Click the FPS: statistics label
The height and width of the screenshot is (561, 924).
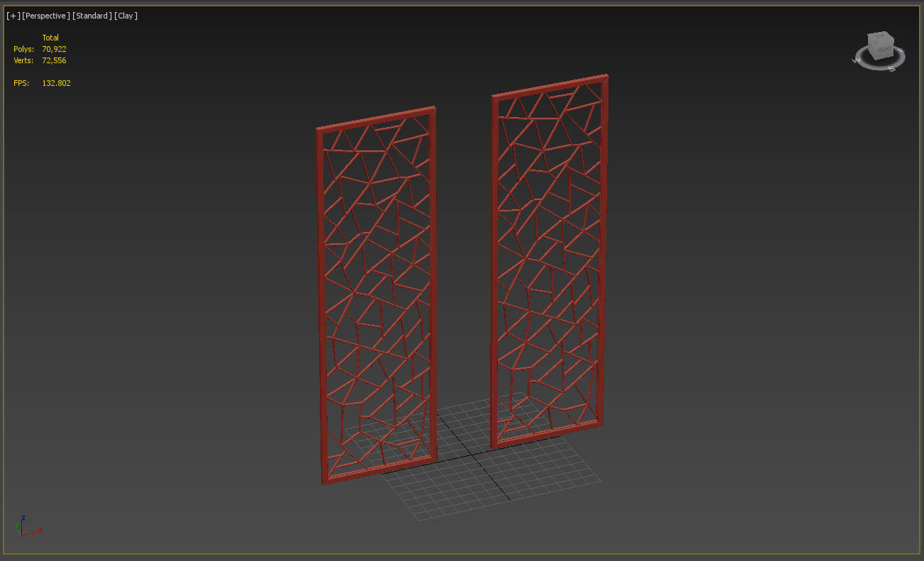[21, 83]
